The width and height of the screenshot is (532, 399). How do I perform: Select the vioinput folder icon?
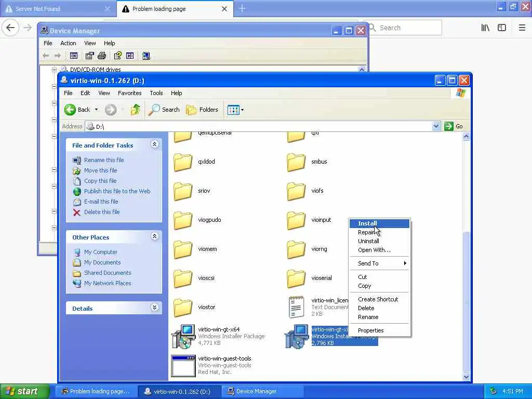pos(296,220)
